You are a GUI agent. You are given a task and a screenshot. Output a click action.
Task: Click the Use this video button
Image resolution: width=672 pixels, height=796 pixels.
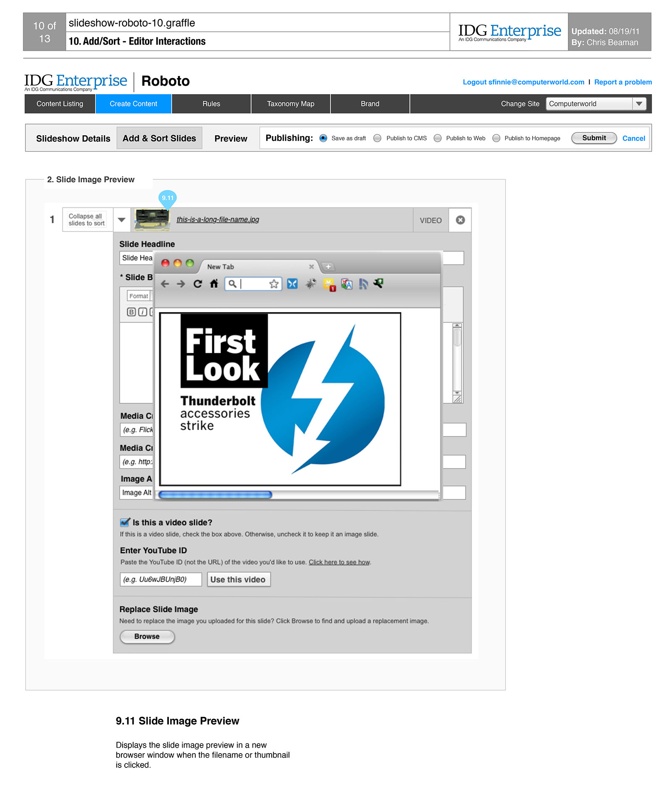[238, 579]
